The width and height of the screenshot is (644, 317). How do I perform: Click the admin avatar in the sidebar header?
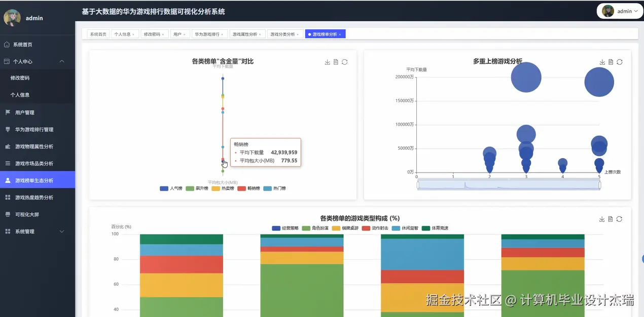point(12,18)
